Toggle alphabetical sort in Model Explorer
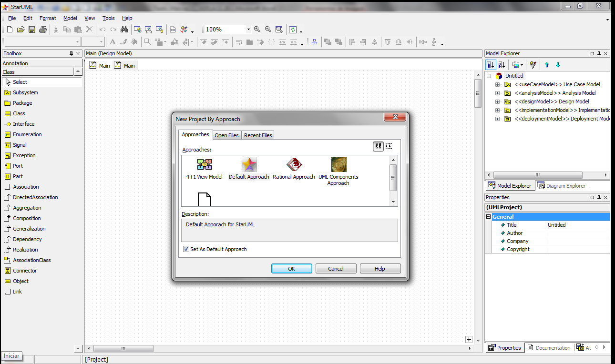This screenshot has height=364, width=615. [502, 65]
